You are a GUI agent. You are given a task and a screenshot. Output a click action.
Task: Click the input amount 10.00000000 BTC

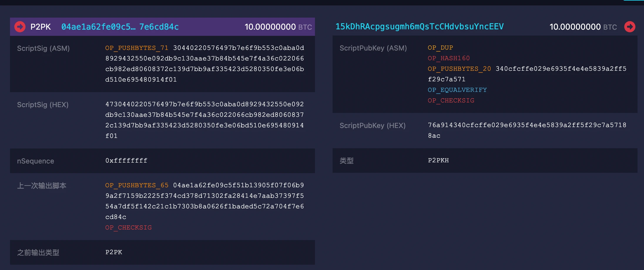278,27
